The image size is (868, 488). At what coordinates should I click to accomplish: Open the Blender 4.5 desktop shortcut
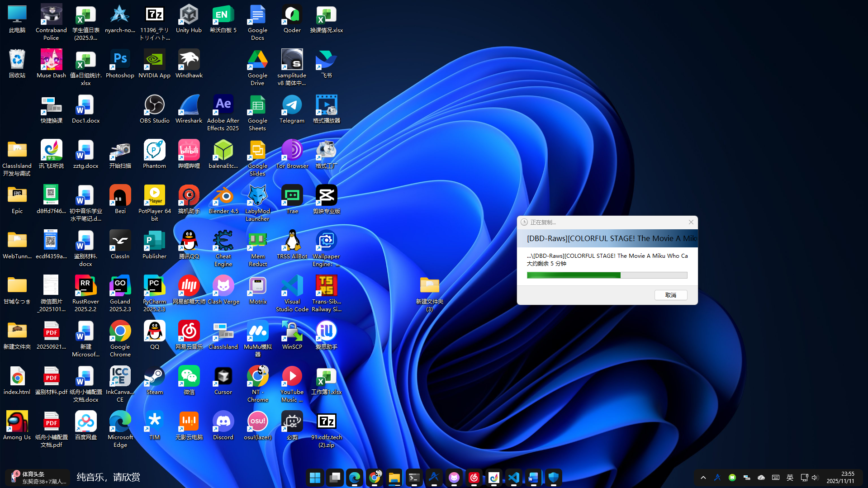pyautogui.click(x=223, y=197)
